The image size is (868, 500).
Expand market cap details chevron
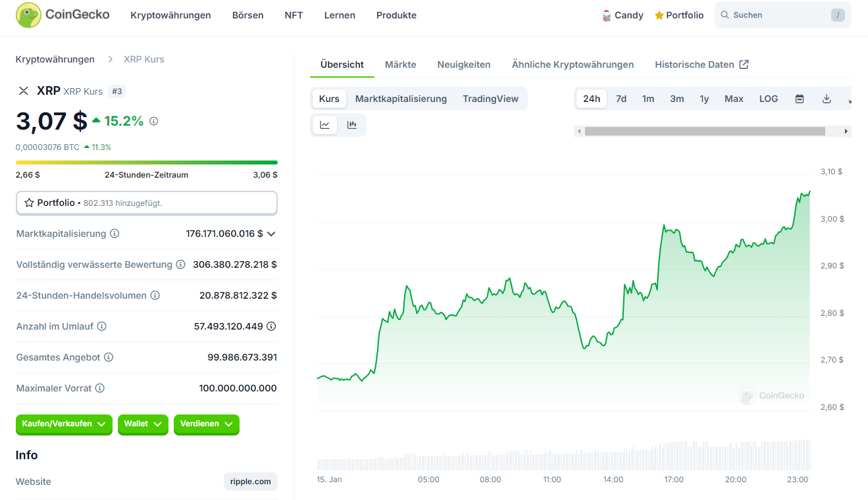point(271,234)
